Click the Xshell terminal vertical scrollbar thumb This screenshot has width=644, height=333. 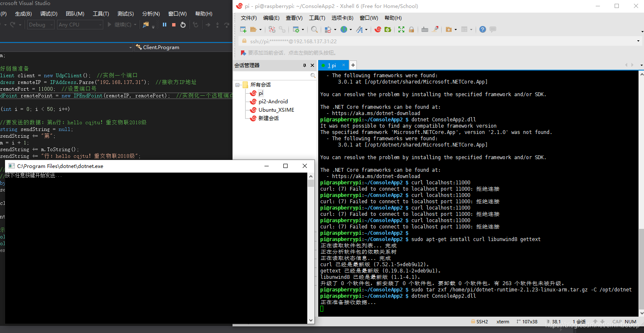click(x=641, y=270)
